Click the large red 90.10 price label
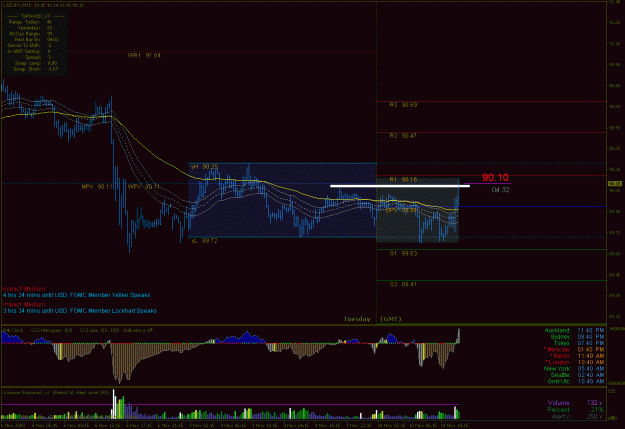Screen dimensions: 625x429 [495, 177]
